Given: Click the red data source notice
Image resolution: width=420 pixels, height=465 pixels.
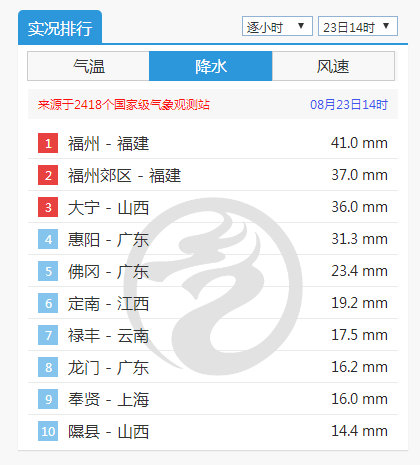Looking at the screenshot, I should tap(124, 105).
